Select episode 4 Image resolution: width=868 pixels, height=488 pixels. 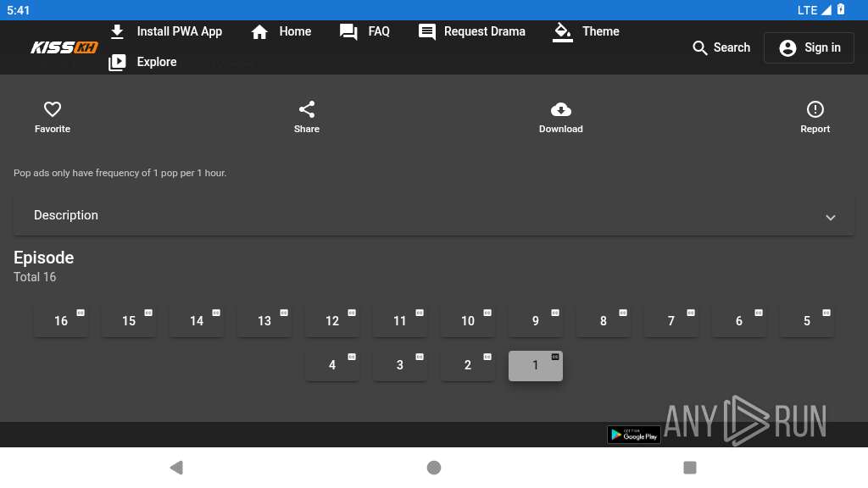[332, 365]
